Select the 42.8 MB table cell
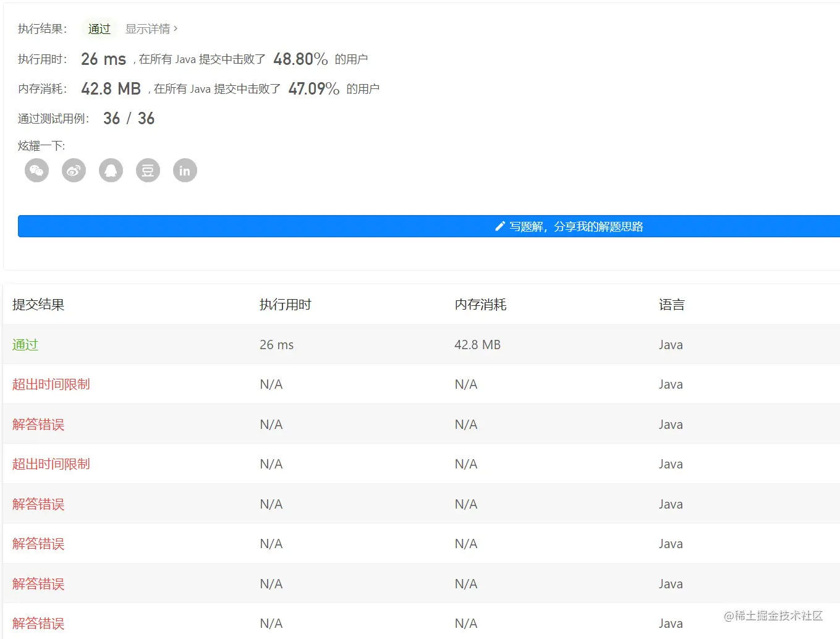This screenshot has height=639, width=840. [x=478, y=345]
